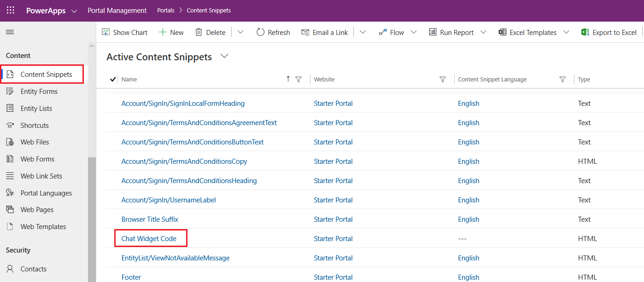
Task: Click the Web Files sidebar icon
Action: click(x=10, y=142)
